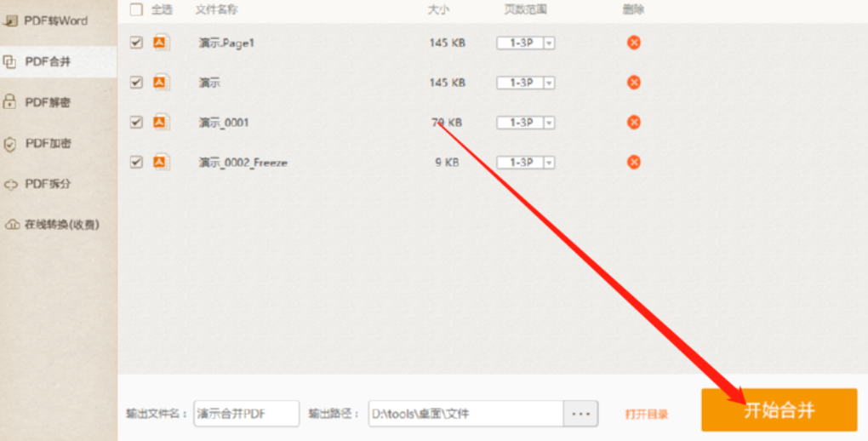Select the file name 演示_0002_Freeze
The width and height of the screenshot is (868, 441).
(x=243, y=163)
